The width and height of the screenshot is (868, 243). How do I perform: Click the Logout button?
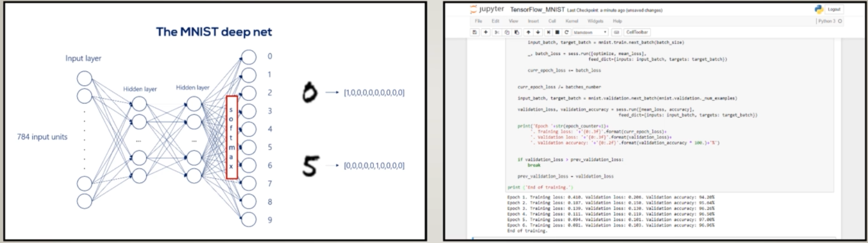pos(834,9)
